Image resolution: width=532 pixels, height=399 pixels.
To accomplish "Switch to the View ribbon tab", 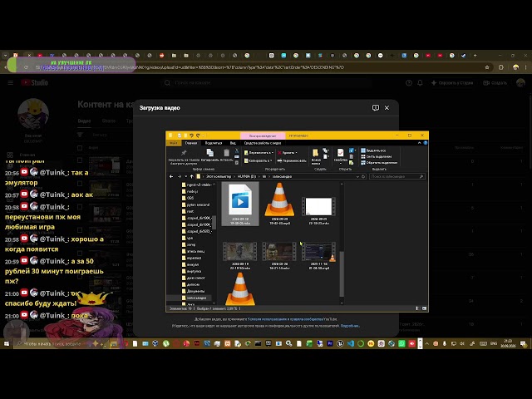I will tap(233, 143).
